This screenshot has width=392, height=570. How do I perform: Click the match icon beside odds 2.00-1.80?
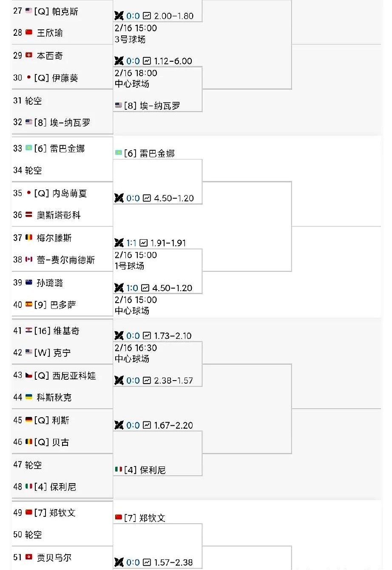pos(119,16)
